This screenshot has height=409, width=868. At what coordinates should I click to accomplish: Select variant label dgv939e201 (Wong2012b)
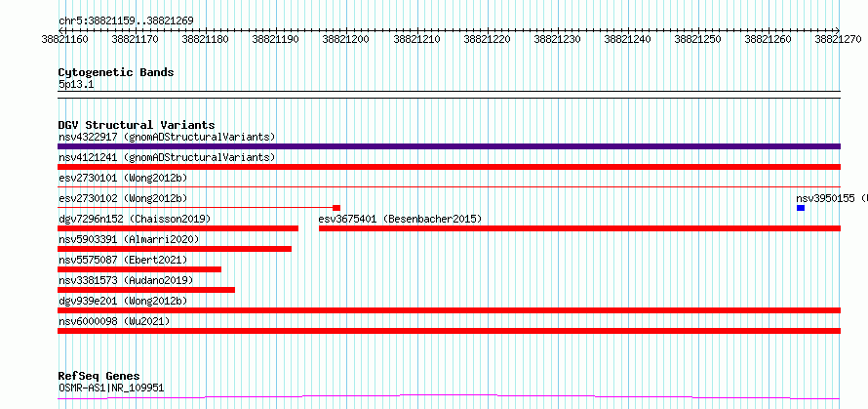[123, 301]
